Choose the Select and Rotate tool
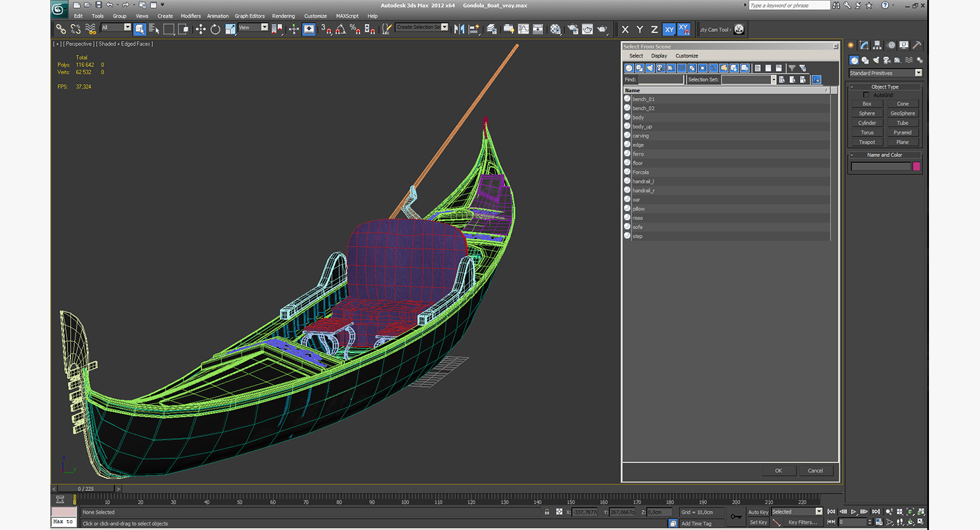Image resolution: width=980 pixels, height=530 pixels. point(215,29)
